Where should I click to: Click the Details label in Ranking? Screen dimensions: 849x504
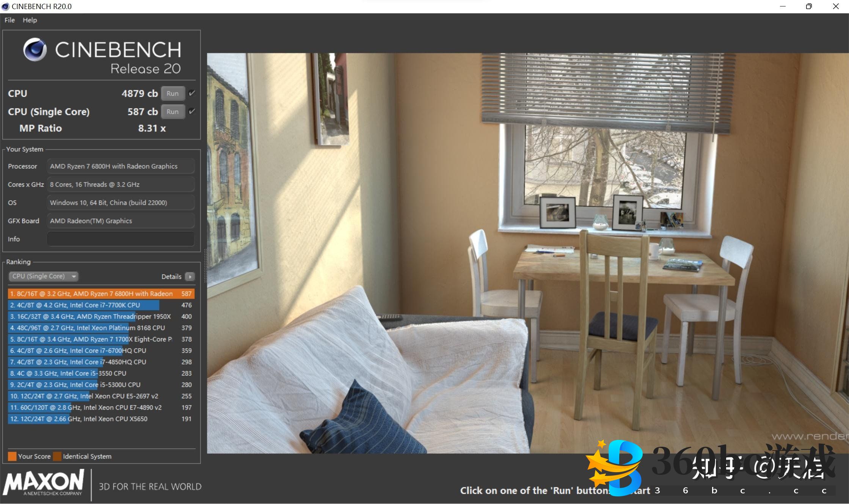[x=171, y=277]
